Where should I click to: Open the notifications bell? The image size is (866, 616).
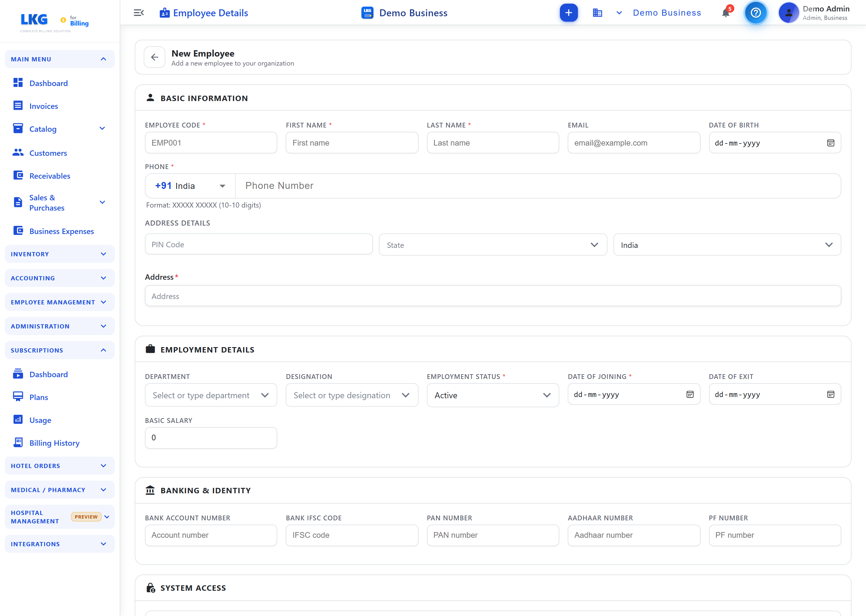725,13
